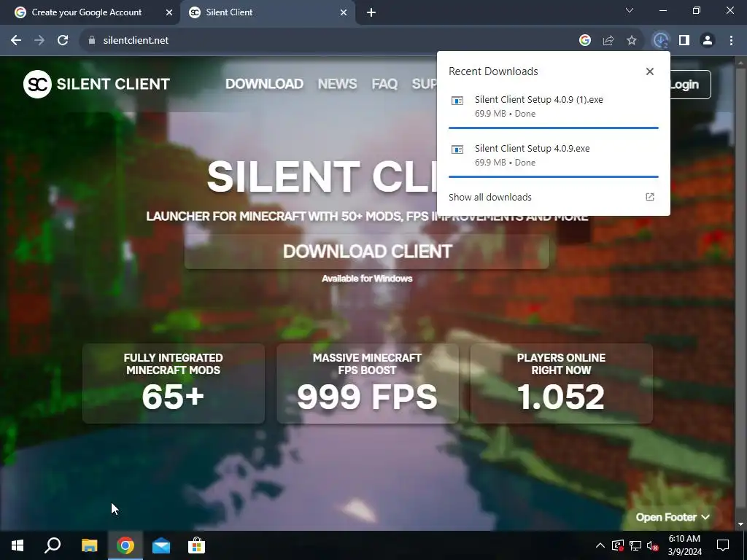Open a new browser tab
The width and height of the screenshot is (747, 560).
click(x=371, y=12)
